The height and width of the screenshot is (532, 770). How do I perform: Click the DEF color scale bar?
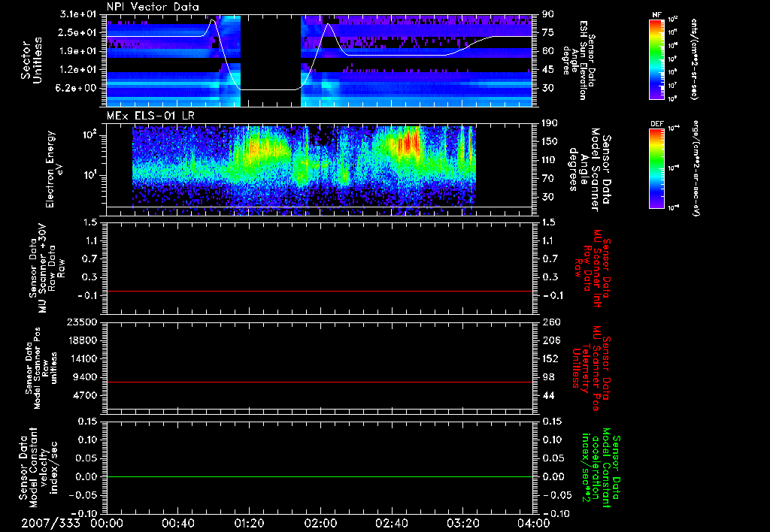click(657, 168)
